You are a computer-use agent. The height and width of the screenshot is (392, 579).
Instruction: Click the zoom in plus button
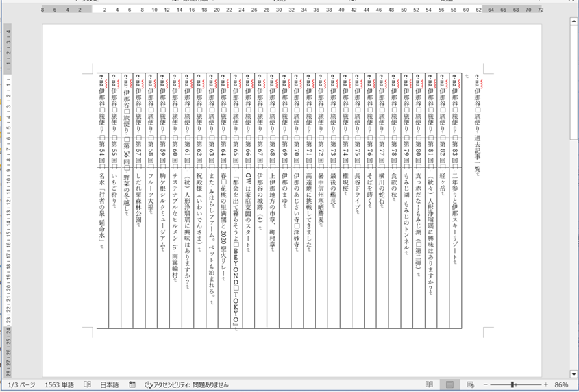tap(546, 385)
